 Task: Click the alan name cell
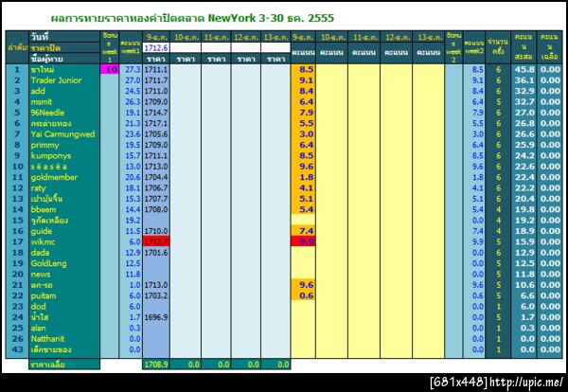click(x=64, y=328)
